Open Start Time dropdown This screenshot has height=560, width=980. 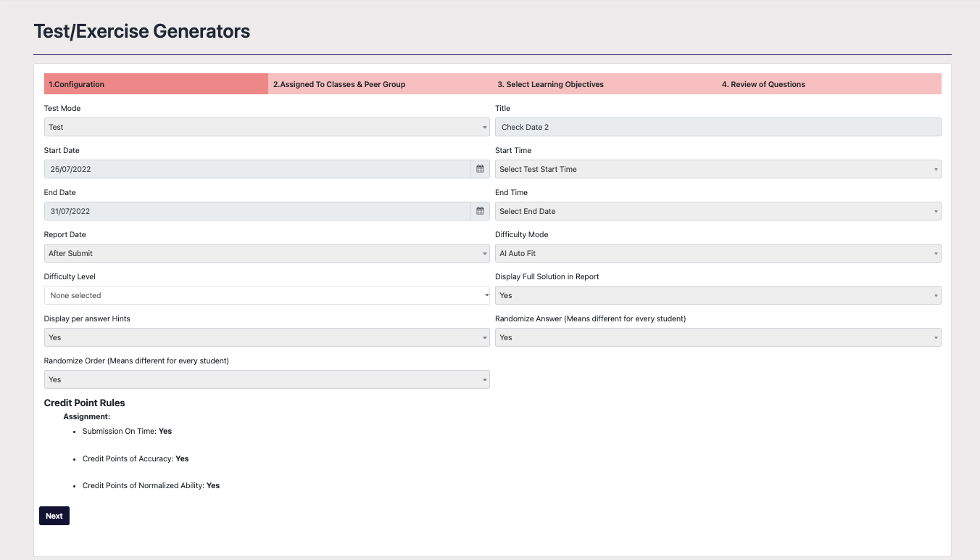(x=718, y=169)
